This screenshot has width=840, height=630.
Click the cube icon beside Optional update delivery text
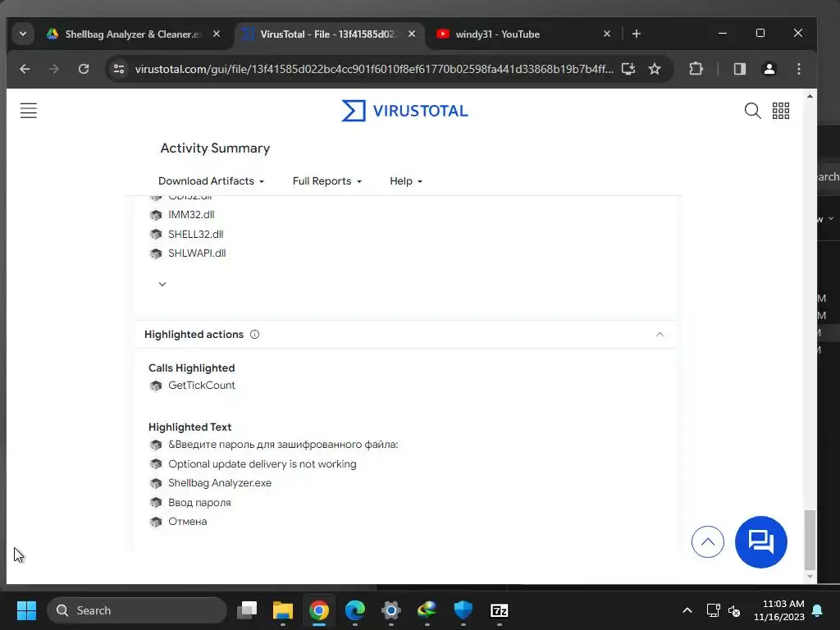(156, 464)
